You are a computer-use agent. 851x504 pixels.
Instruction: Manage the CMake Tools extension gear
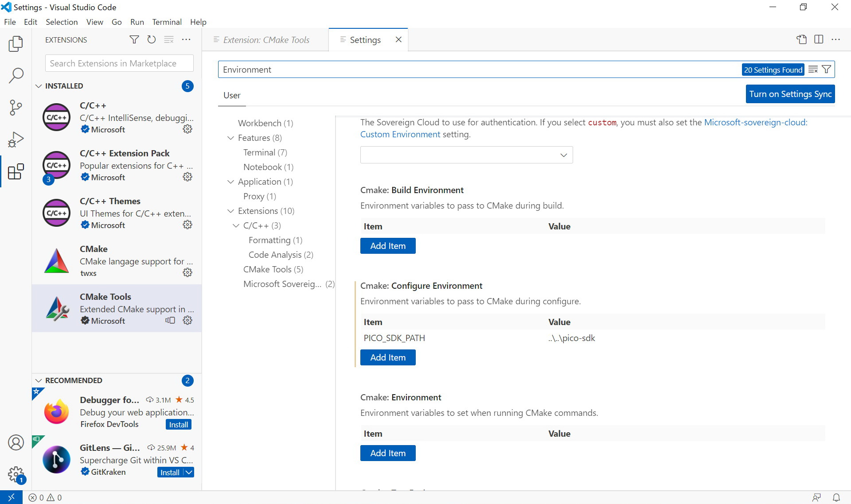[x=187, y=320]
